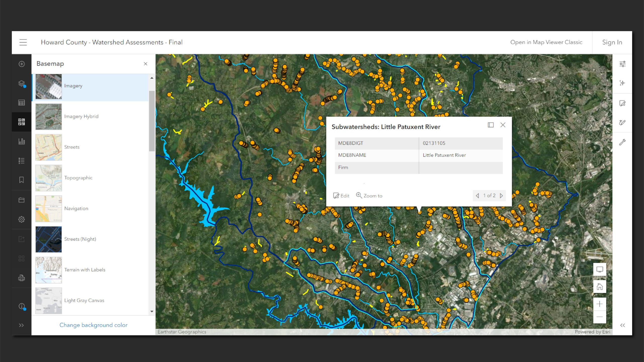Collapse the right settings toolbar
644x362 pixels.
point(622,325)
